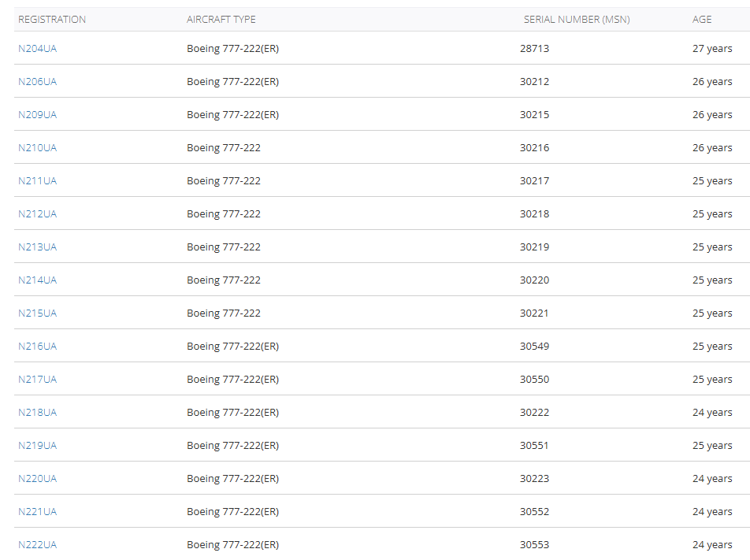The width and height of the screenshot is (750, 560).
Task: Select serial number 30216
Action: tap(534, 147)
